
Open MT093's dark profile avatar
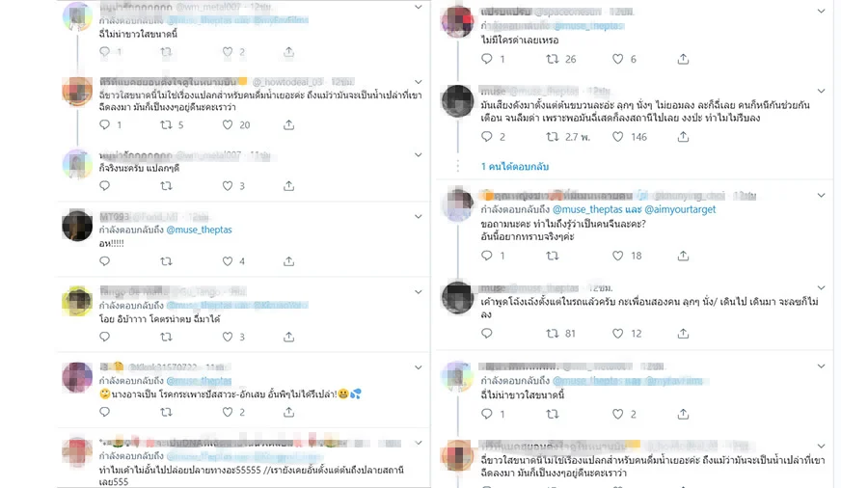pos(77,226)
